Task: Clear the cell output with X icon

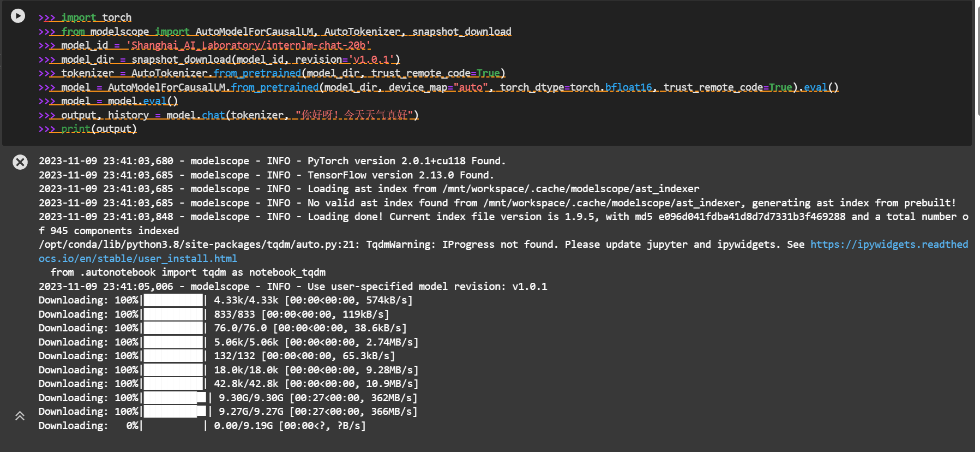Action: point(20,162)
